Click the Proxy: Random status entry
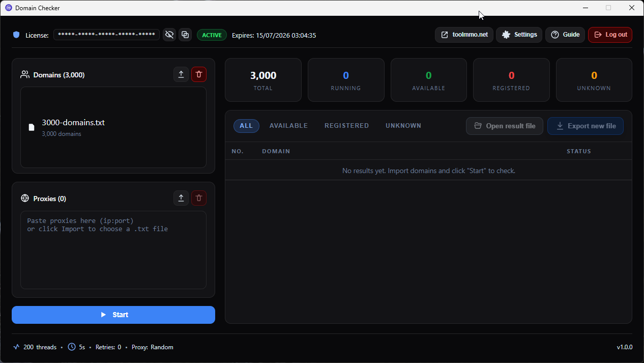This screenshot has width=644, height=363. (153, 347)
